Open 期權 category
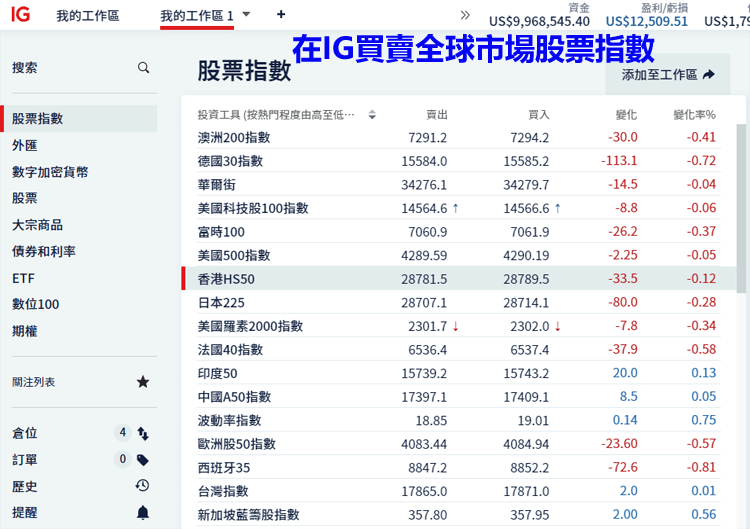 (25, 331)
